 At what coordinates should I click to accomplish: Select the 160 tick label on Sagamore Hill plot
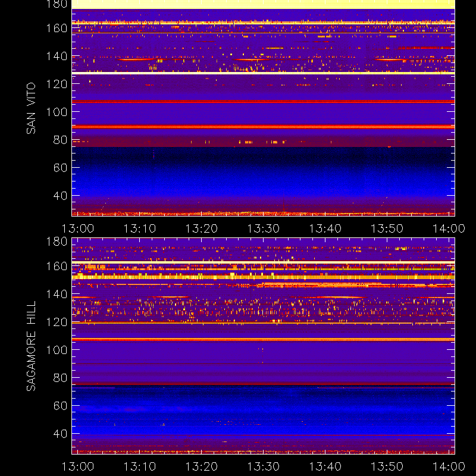[x=57, y=267]
